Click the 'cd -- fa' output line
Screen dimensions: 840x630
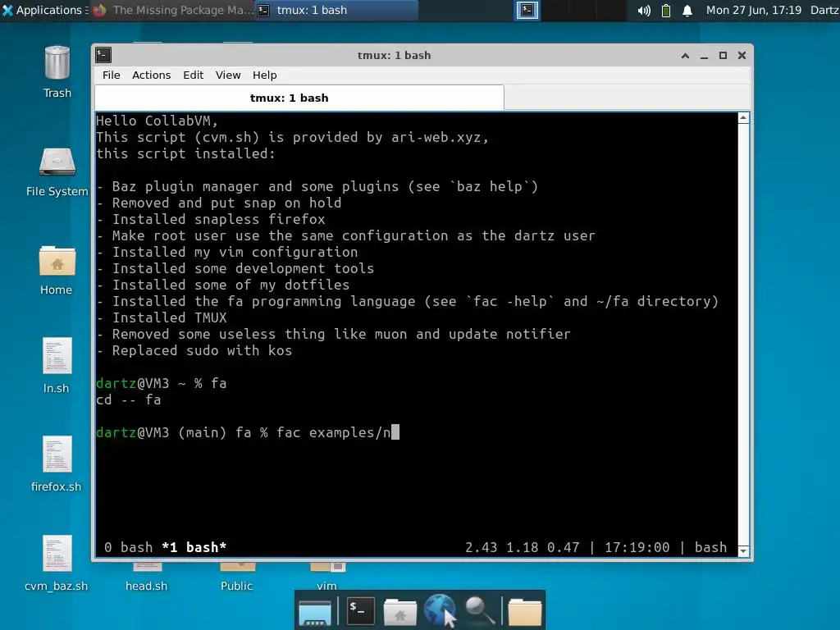click(129, 399)
